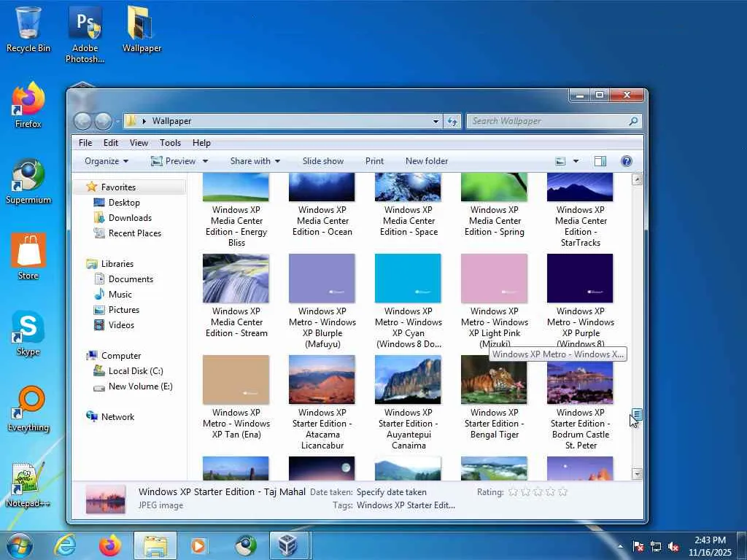Open Firefox from the taskbar

109,545
